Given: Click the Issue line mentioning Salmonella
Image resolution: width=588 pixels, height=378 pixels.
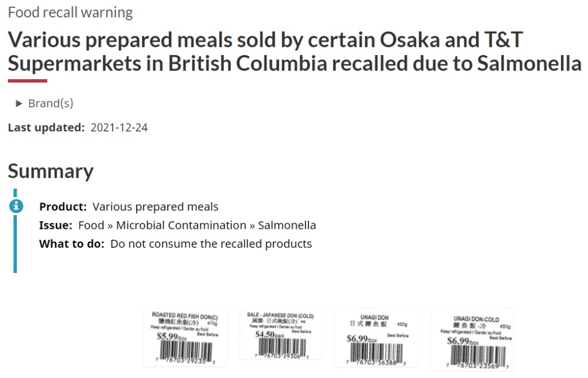Looking at the screenshot, I should (177, 225).
